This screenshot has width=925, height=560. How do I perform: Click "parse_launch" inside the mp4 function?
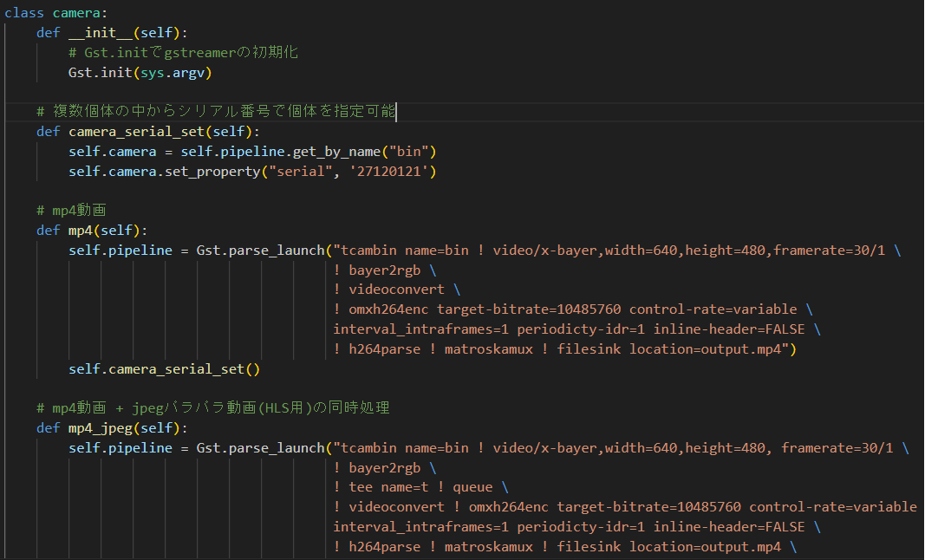277,251
